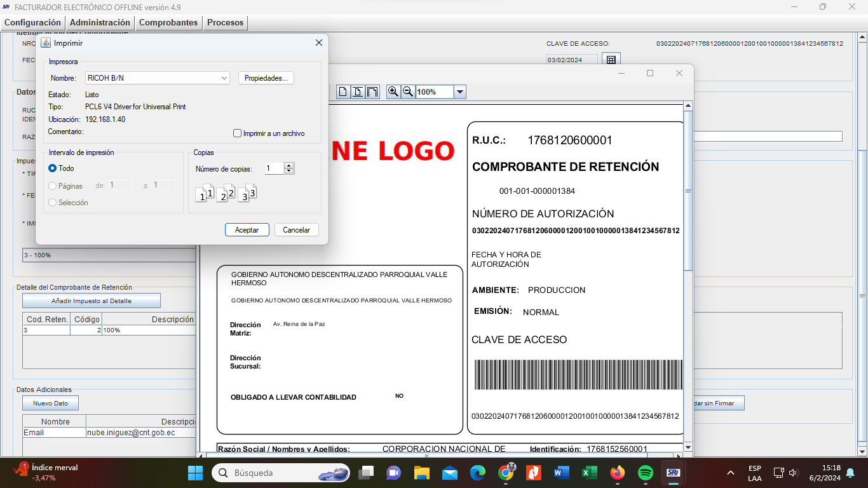Click the preview horizontal scrollbar
The height and width of the screenshot is (488, 868).
426,455
